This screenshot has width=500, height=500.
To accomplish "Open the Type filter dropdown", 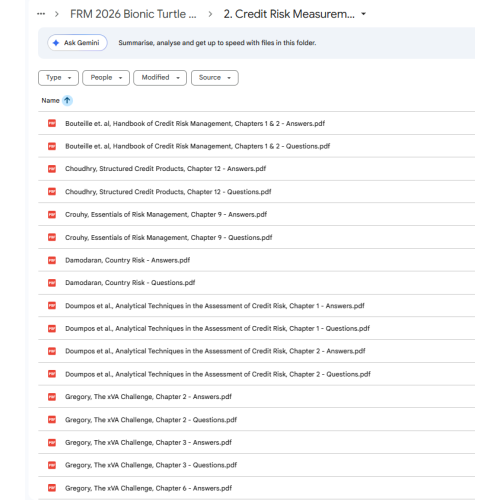I will coord(58,78).
